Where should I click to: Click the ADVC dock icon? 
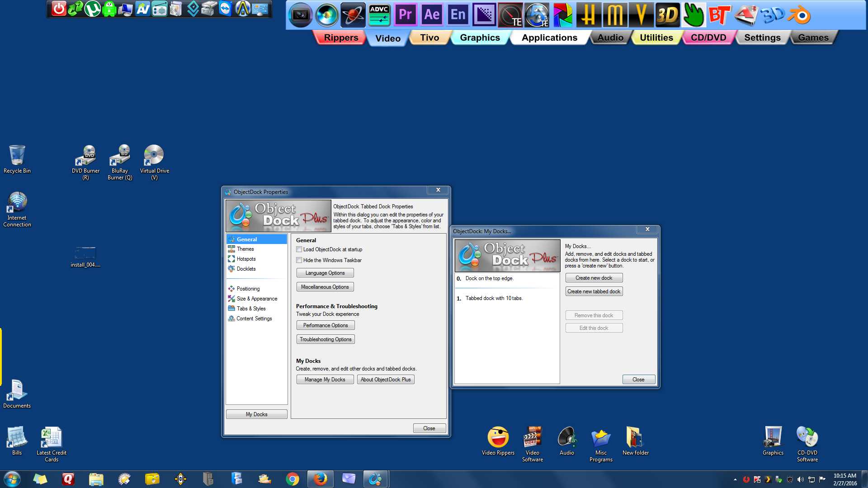pyautogui.click(x=379, y=15)
